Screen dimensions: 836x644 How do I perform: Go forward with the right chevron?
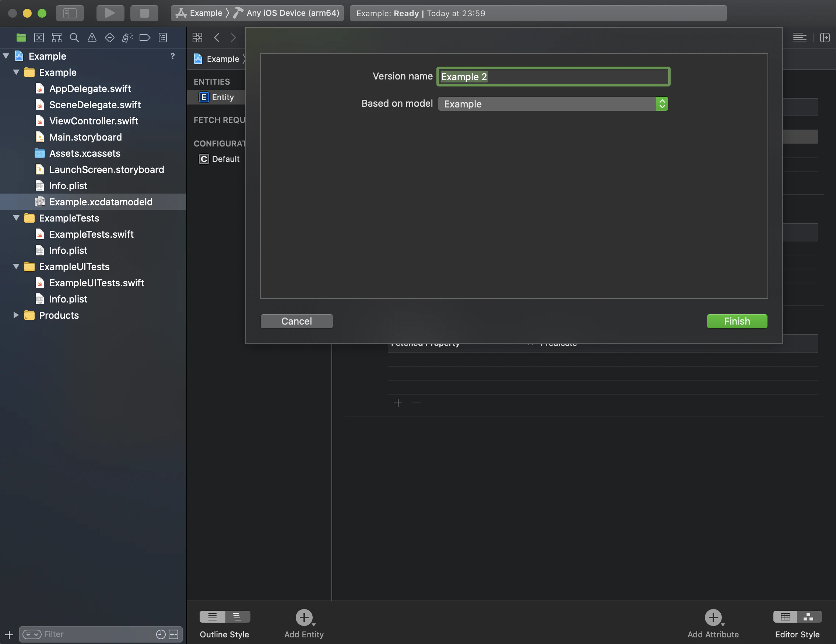pos(233,38)
